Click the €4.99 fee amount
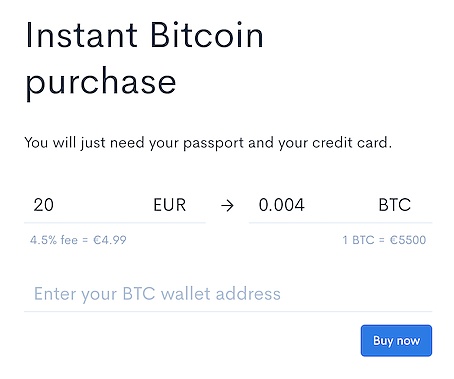This screenshot has width=454, height=379. (x=110, y=240)
